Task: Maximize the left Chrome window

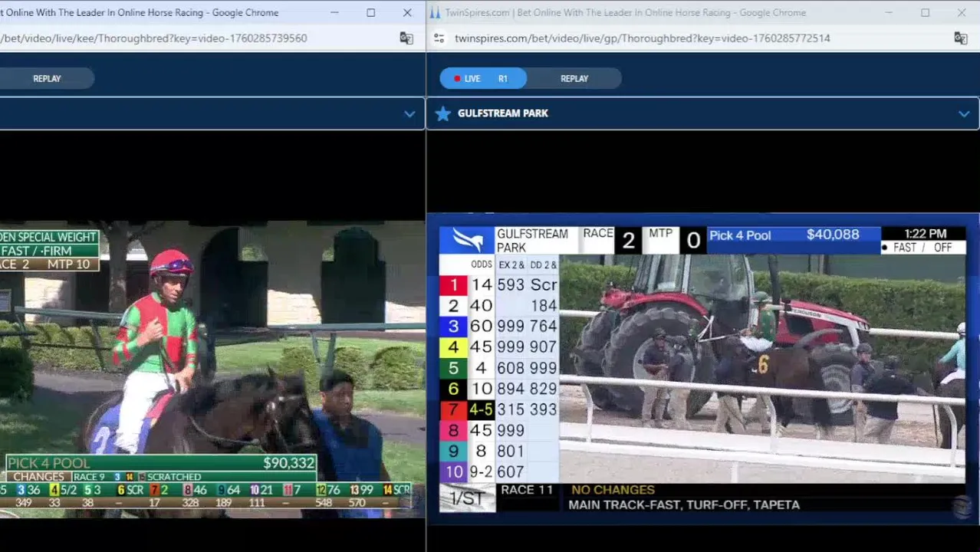Action: (370, 12)
